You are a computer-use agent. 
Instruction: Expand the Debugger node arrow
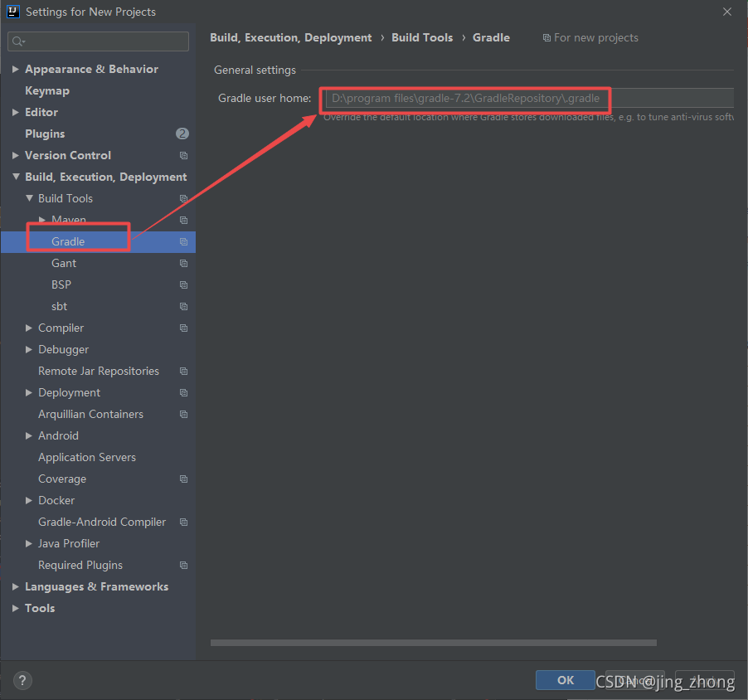pyautogui.click(x=29, y=349)
